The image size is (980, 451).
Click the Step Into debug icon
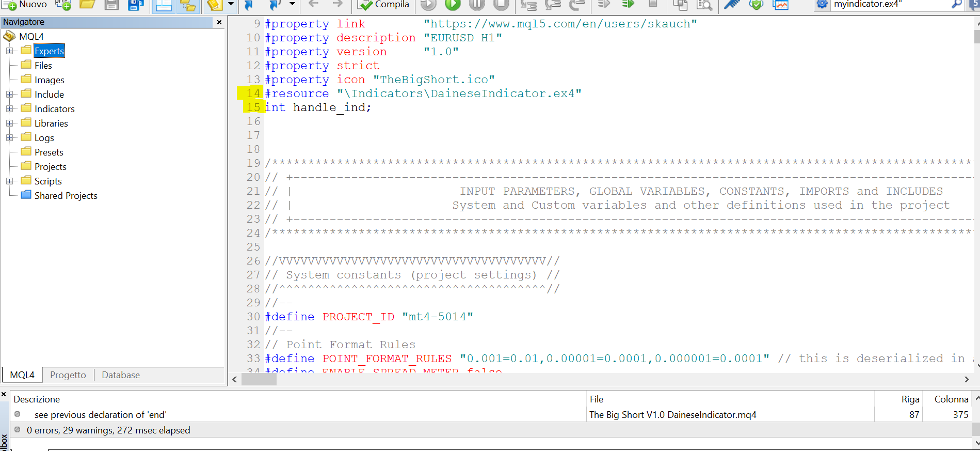tap(528, 5)
